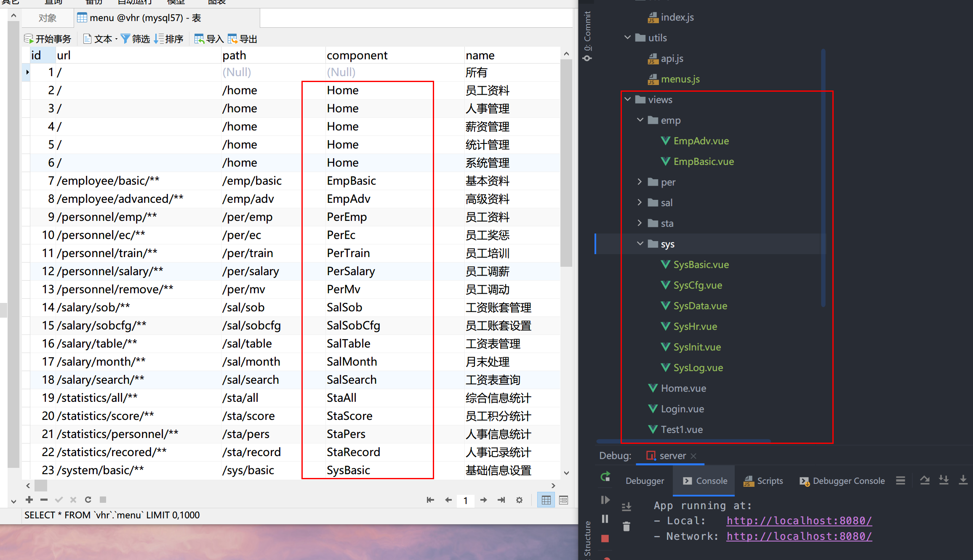Open the 文本 dropdown arrow
The width and height of the screenshot is (973, 560).
116,40
